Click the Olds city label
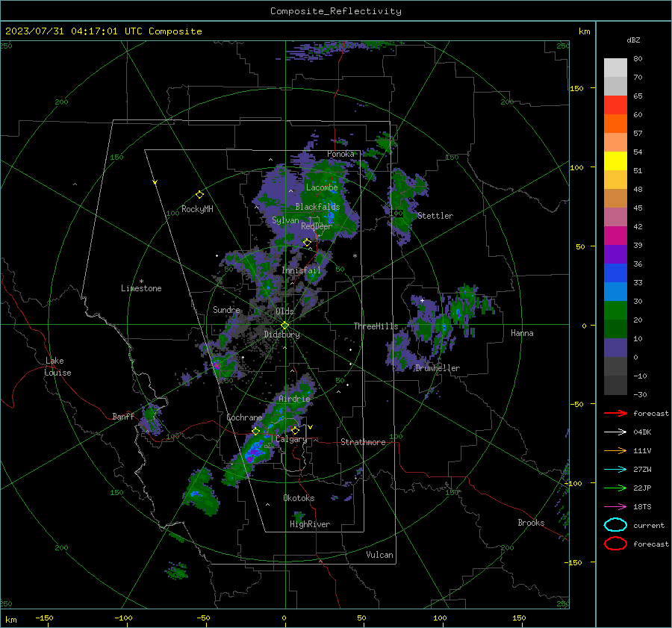 [x=284, y=311]
